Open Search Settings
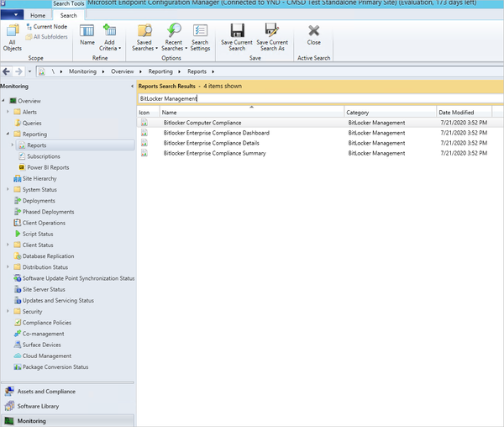The image size is (504, 427). coord(200,37)
